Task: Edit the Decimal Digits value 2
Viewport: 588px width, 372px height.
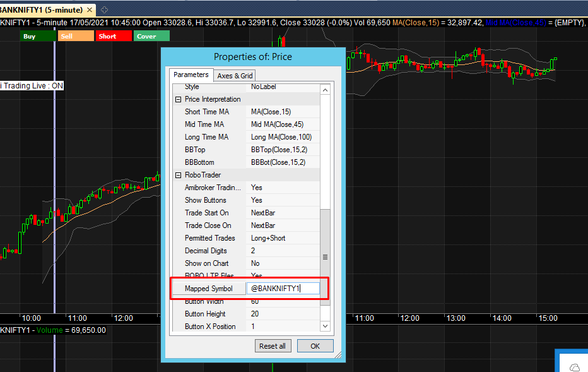Action: [283, 251]
